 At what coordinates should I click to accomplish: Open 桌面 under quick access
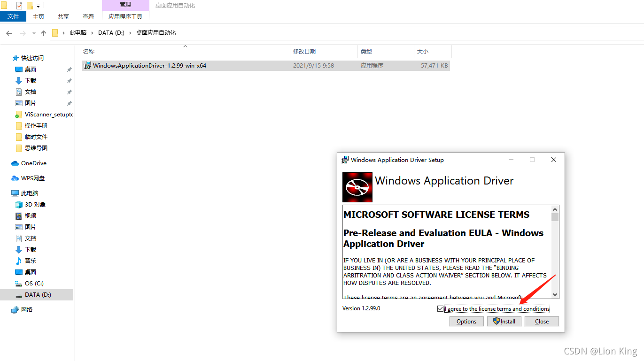31,69
